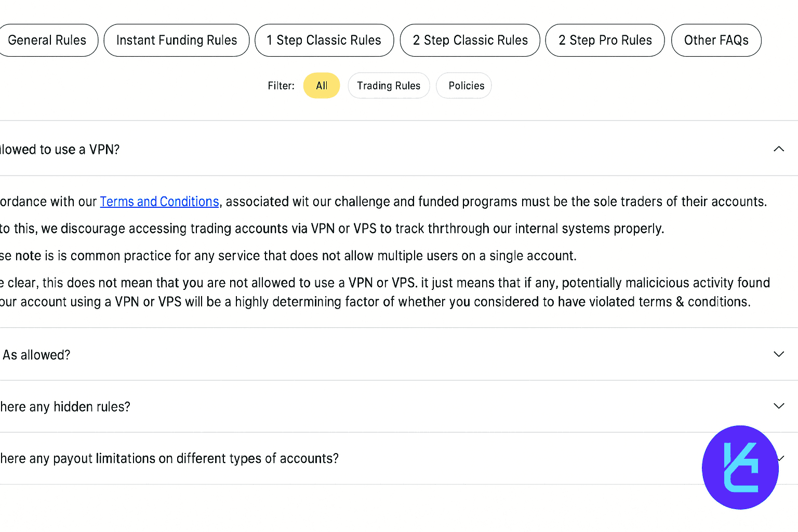Expand the 'As allowed?' question chevron
The image size is (798, 532).
coord(778,354)
